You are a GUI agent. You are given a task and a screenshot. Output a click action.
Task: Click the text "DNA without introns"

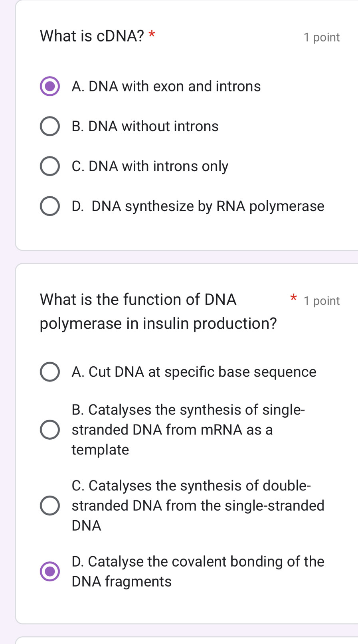tap(145, 126)
